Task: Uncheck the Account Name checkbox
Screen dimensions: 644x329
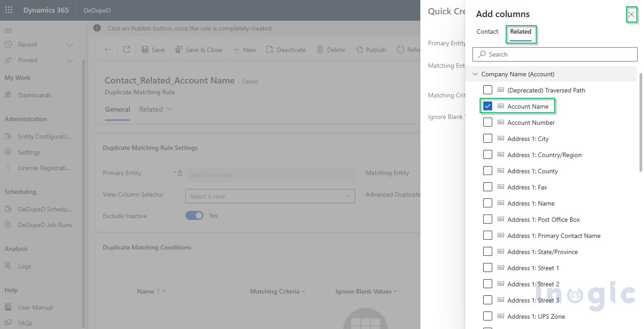Action: [488, 106]
